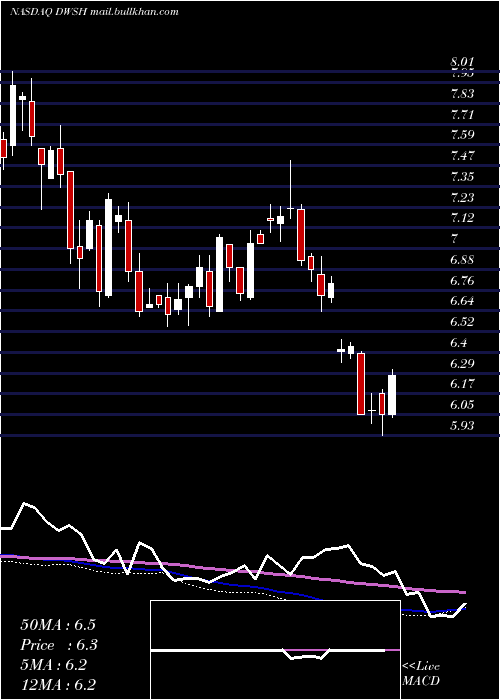Click the 7.12 price label
The height and width of the screenshot is (700, 500).
(x=462, y=218)
